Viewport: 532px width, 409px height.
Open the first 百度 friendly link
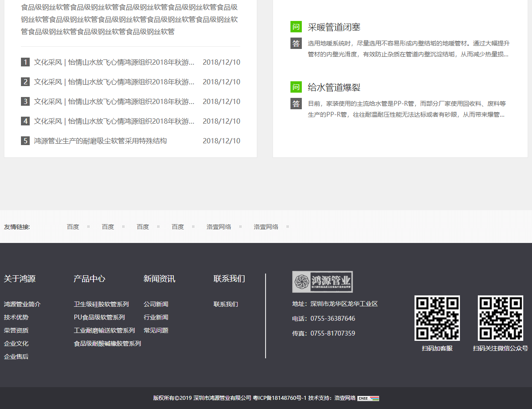click(x=73, y=226)
